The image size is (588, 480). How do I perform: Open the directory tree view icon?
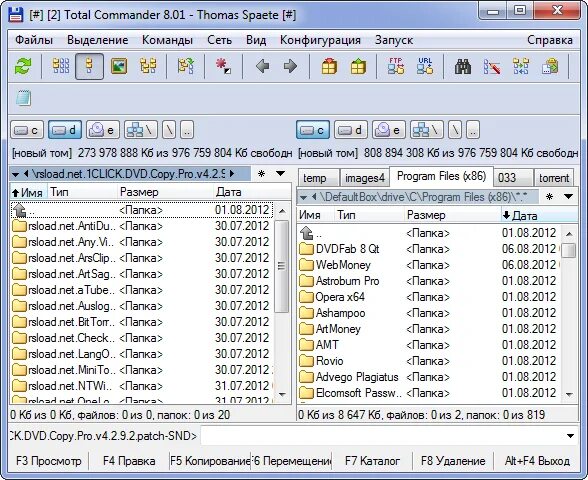[148, 66]
